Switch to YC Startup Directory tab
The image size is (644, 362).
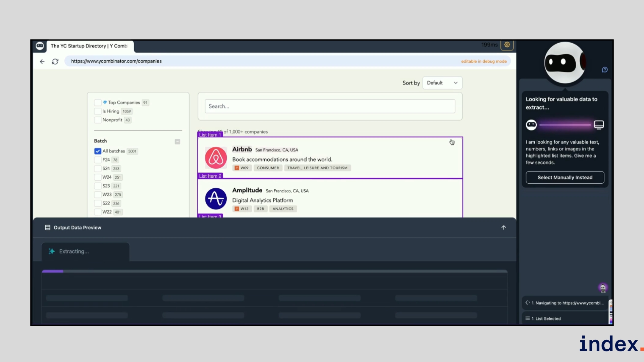pyautogui.click(x=89, y=46)
